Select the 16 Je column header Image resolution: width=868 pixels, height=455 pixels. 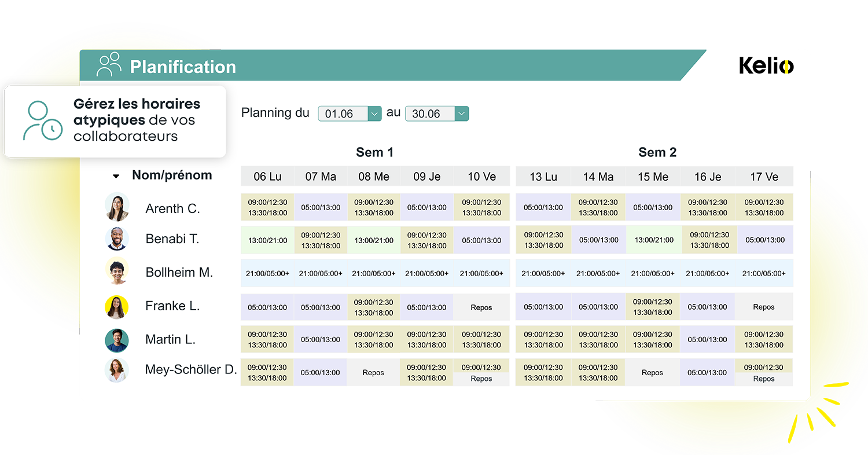point(708,177)
